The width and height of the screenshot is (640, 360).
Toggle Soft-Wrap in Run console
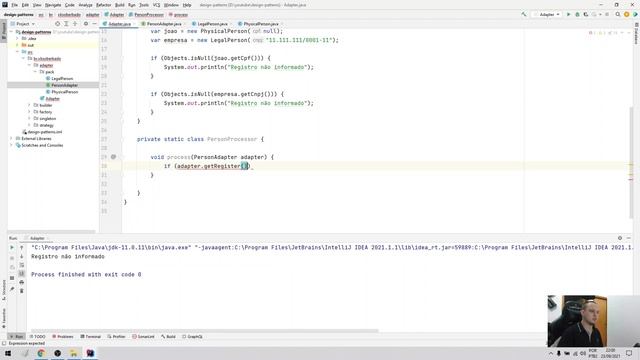22,265
